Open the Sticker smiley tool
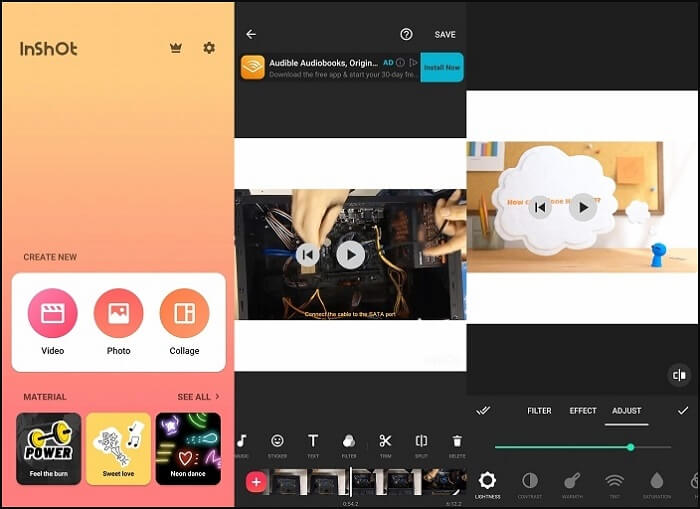Screen dimensions: 700x509 (x=277, y=441)
